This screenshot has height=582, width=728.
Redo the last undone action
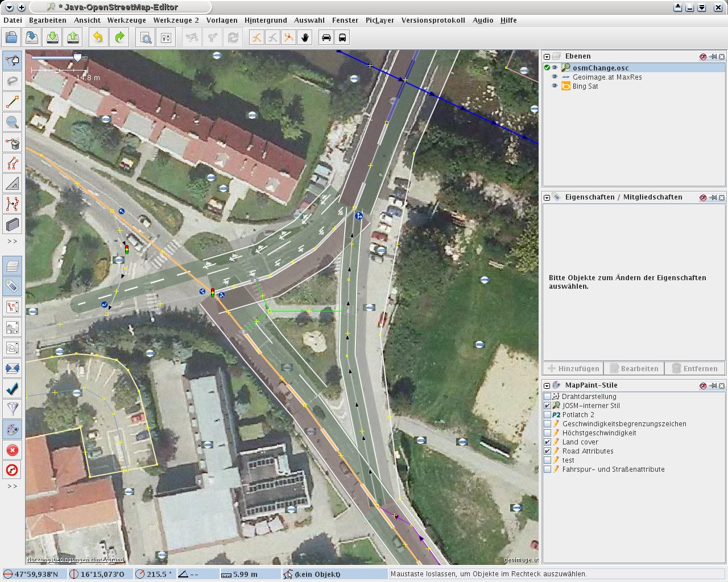(x=119, y=38)
